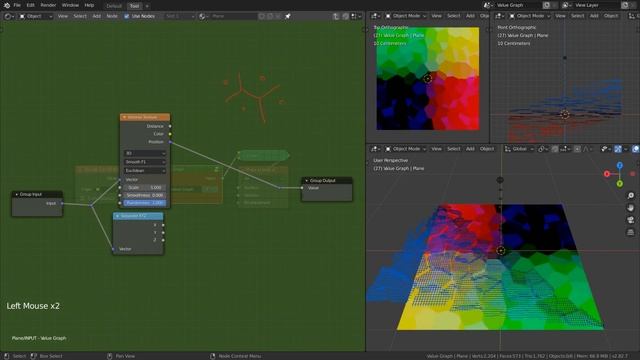Viewport: 640px width, 360px height.
Task: Open top viewport editor type icon
Action: (x=375, y=16)
